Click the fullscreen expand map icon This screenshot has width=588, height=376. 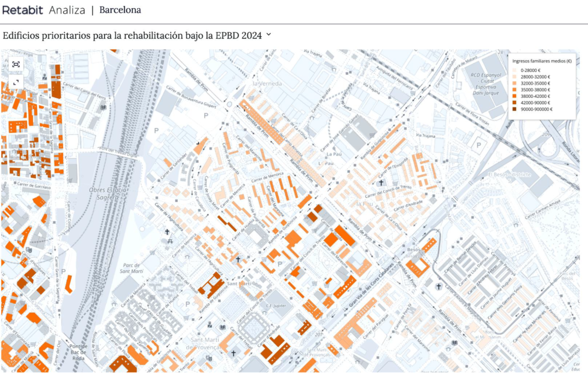(x=16, y=83)
